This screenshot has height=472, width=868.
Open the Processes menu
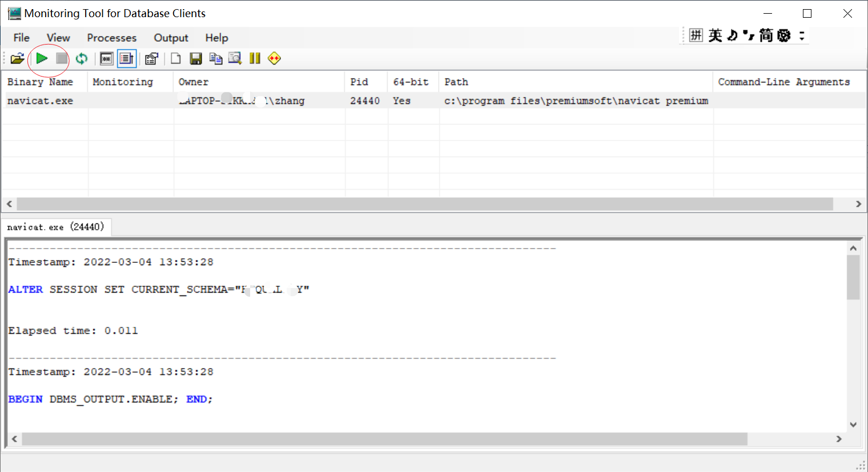point(111,38)
